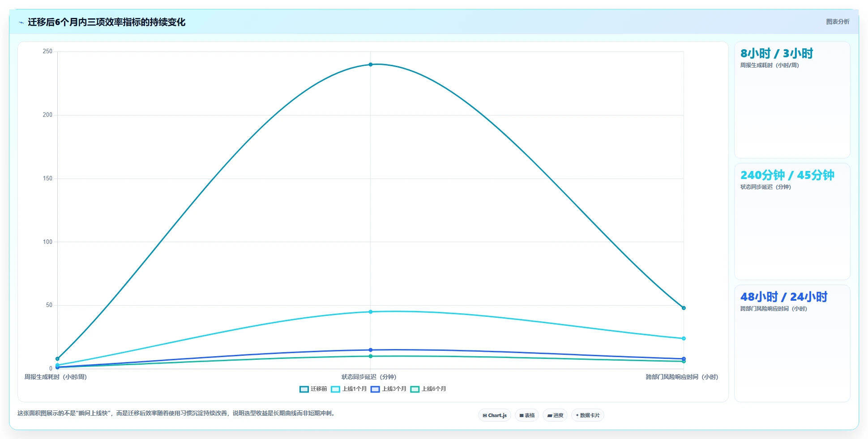Image resolution: width=868 pixels, height=439 pixels.
Task: Toggle the 上线3个月 legend swatch
Action: click(375, 389)
